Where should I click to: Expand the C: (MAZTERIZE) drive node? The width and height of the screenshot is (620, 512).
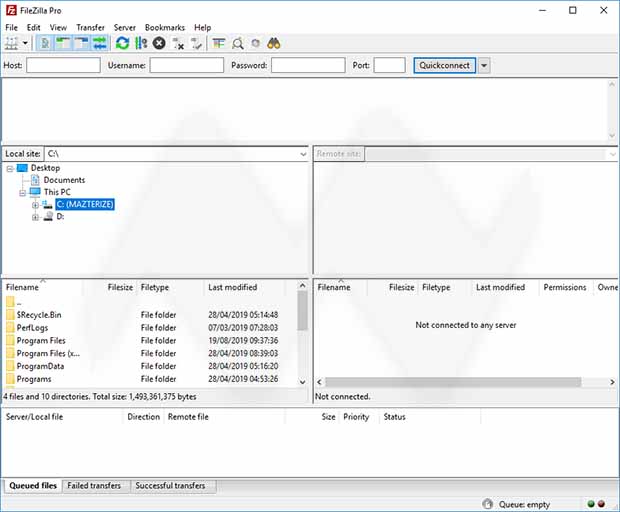click(35, 205)
